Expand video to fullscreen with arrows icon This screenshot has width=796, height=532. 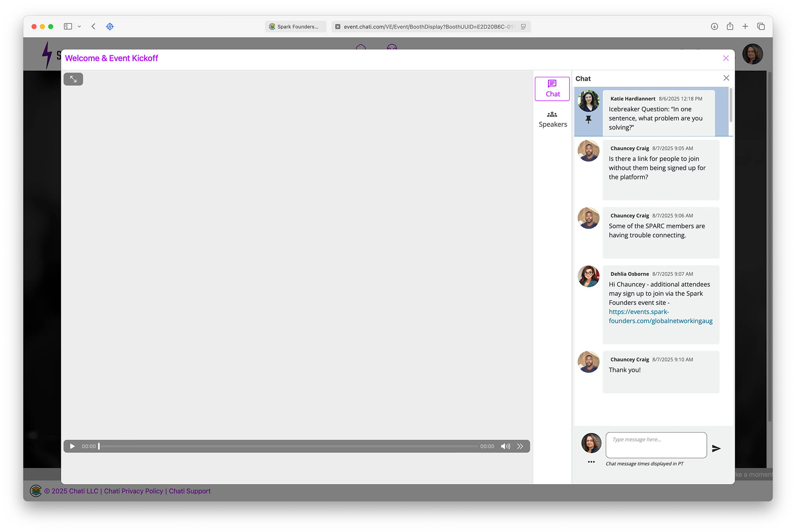(x=73, y=79)
